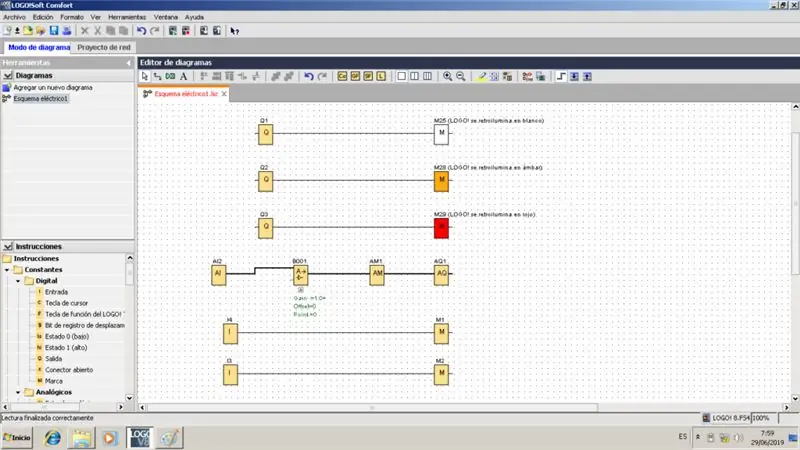
Task: Collapse the Digital tree folder
Action: (18, 281)
